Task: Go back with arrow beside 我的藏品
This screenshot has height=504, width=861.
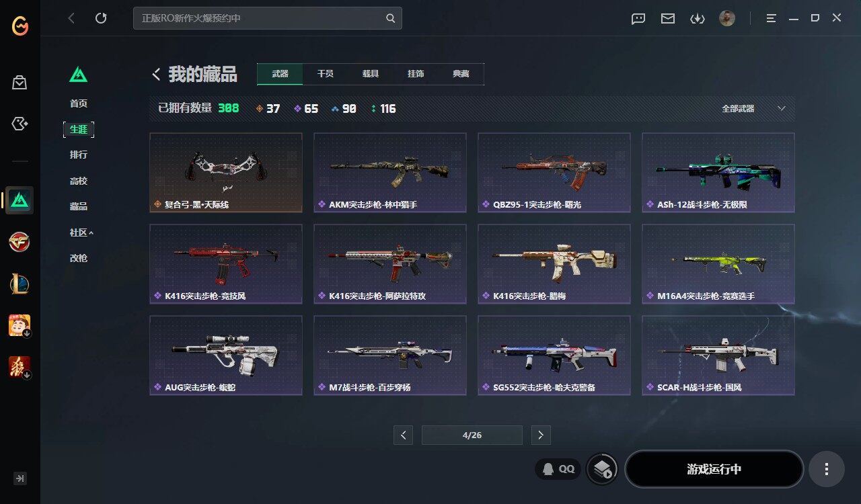Action: click(156, 75)
